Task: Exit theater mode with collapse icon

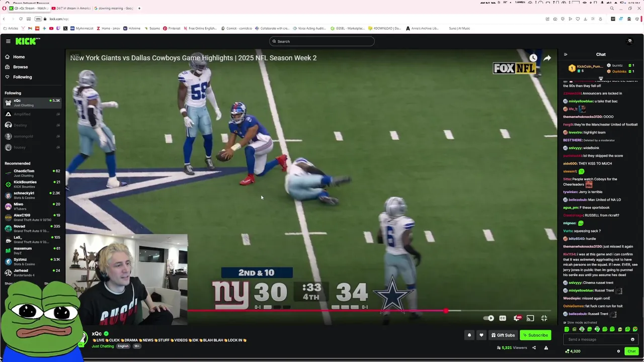Action: [x=544, y=318]
